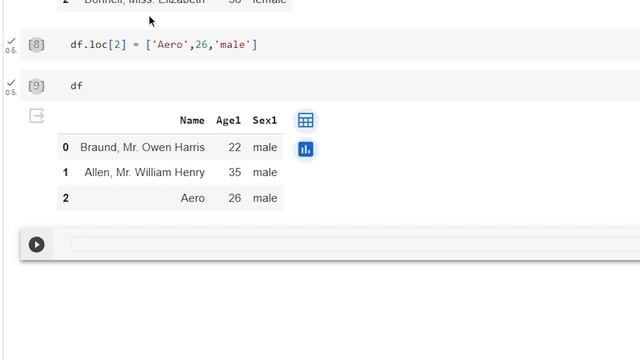Open suggested charts icon for dataframe
The height and width of the screenshot is (360, 640).
(306, 149)
